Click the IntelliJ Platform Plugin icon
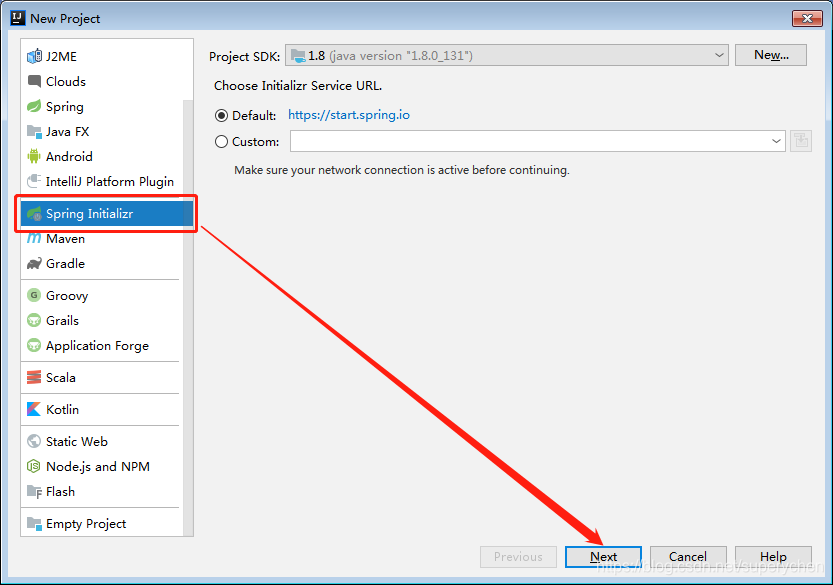 click(35, 181)
